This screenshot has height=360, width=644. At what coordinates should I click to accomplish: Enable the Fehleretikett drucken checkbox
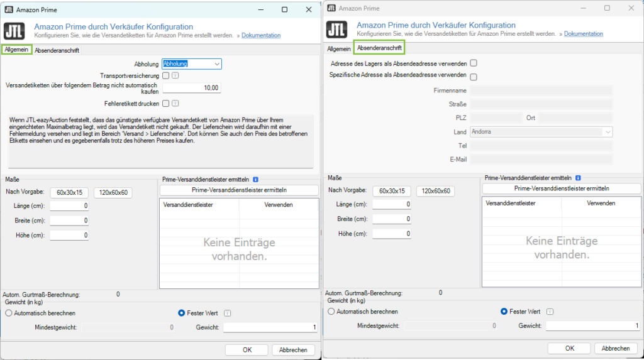166,104
